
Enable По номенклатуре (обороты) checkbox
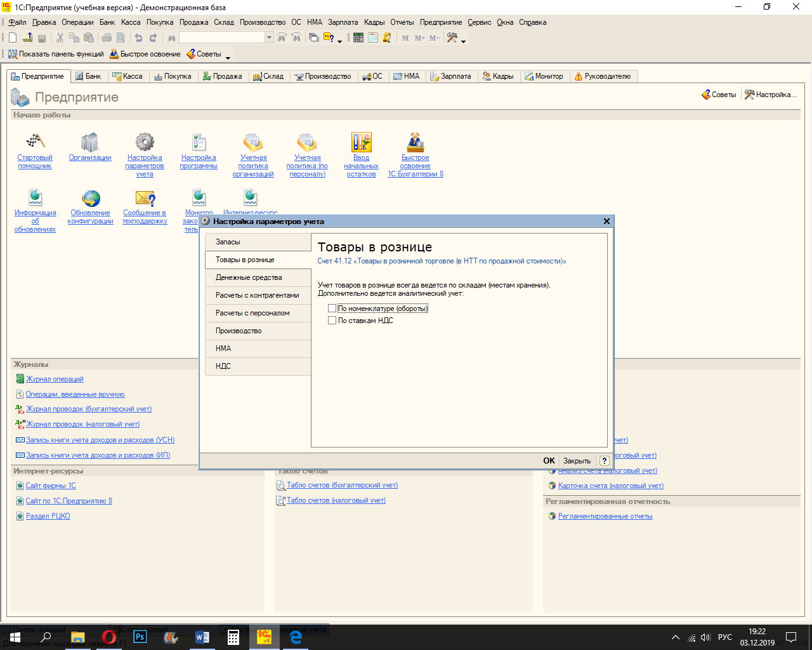[x=332, y=308]
